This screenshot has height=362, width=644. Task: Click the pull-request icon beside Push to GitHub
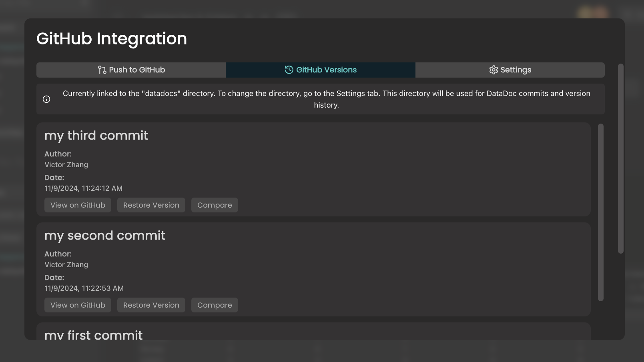102,70
